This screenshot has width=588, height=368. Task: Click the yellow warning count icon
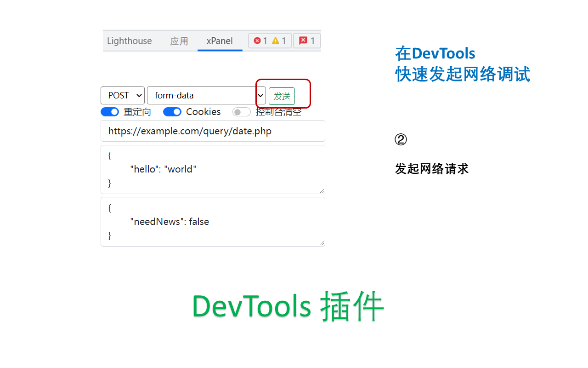[x=275, y=41]
